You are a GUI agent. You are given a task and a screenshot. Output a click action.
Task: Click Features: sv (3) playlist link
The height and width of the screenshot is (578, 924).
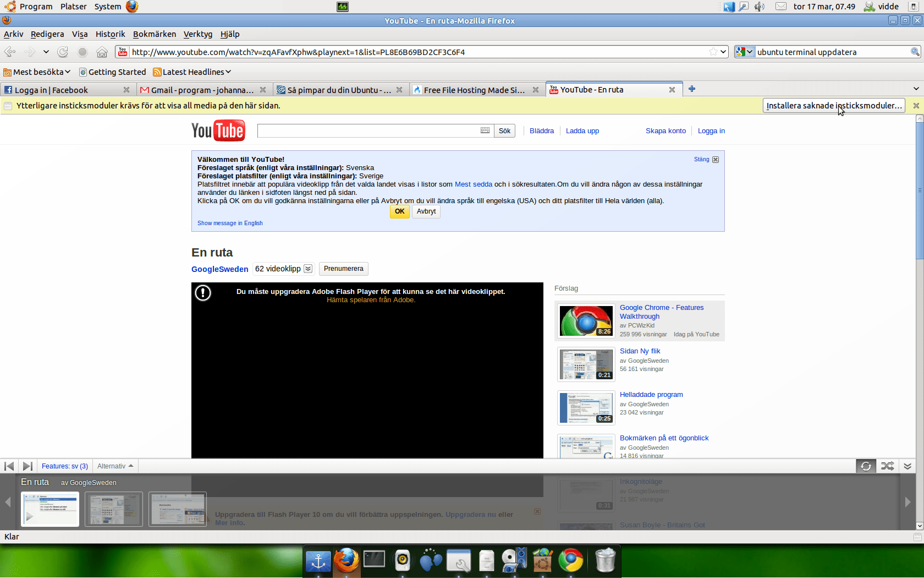point(65,466)
